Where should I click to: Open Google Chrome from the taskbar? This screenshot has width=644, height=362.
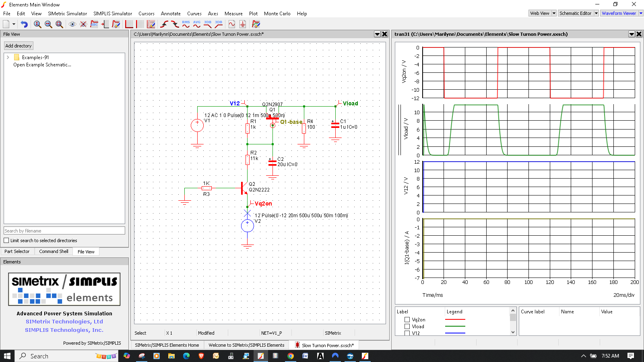pos(291,356)
